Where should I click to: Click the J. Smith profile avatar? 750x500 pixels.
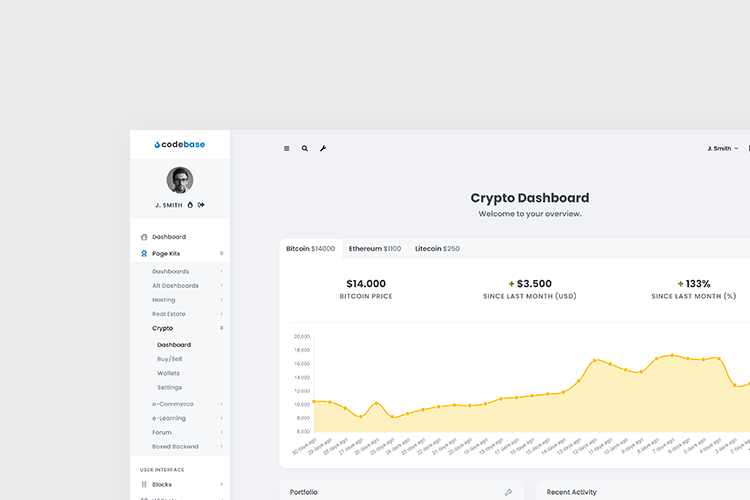point(180,180)
